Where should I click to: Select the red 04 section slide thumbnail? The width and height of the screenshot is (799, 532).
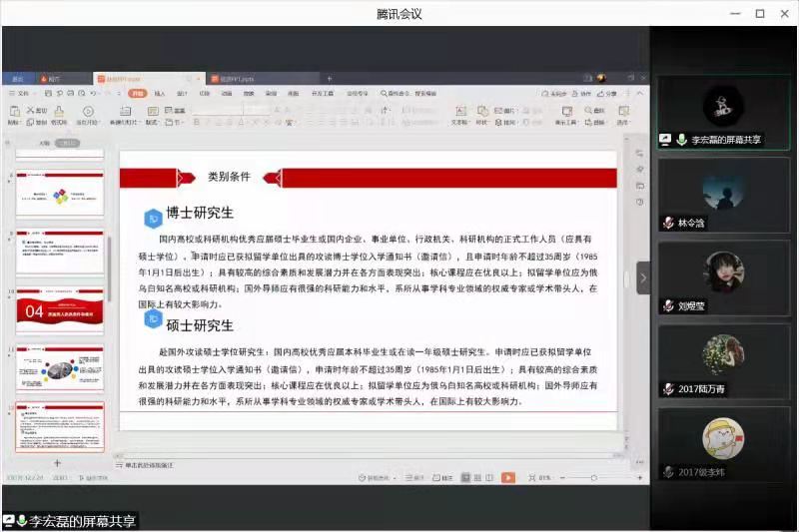click(x=62, y=311)
